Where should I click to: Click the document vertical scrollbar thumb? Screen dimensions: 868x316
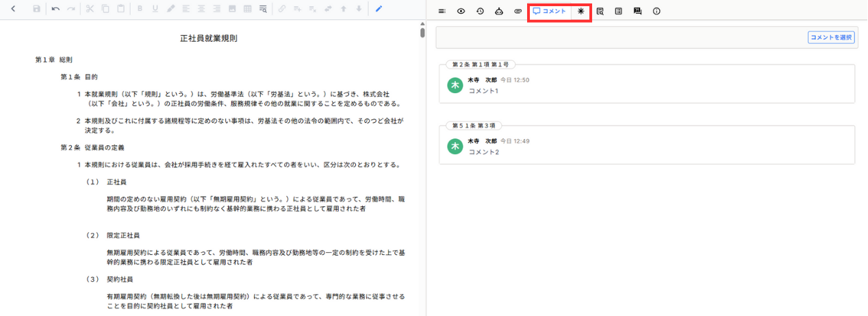coord(422,32)
